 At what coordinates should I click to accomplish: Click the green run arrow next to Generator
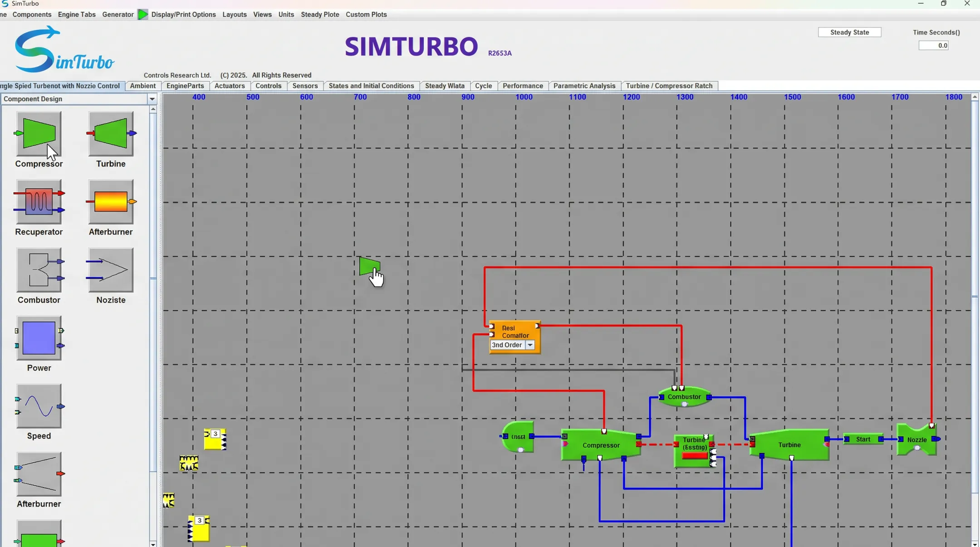coord(143,15)
